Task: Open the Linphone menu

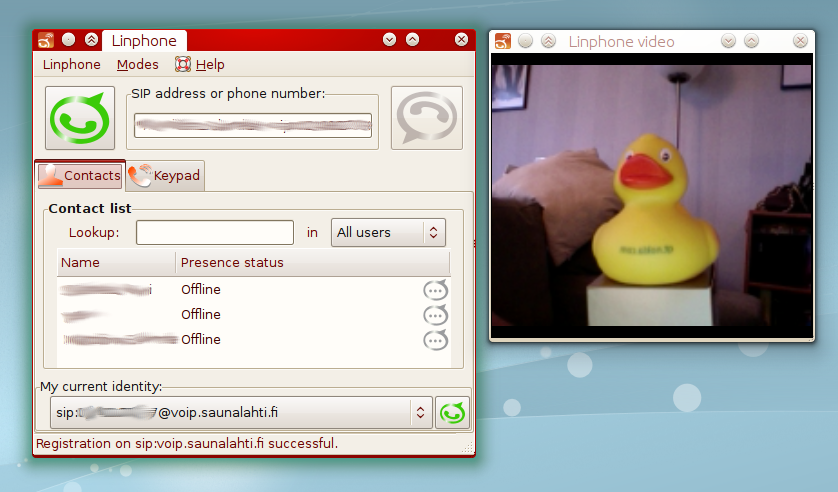Action: click(x=72, y=65)
